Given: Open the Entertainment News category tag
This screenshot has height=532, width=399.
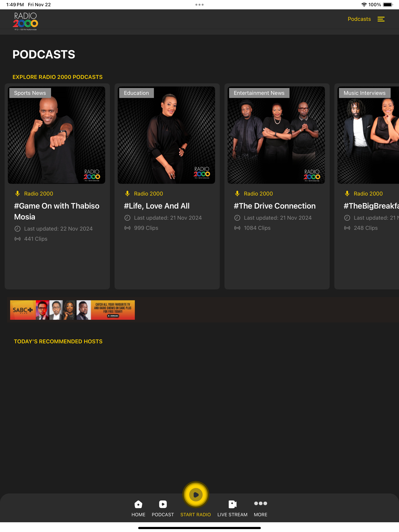Looking at the screenshot, I should (x=259, y=93).
